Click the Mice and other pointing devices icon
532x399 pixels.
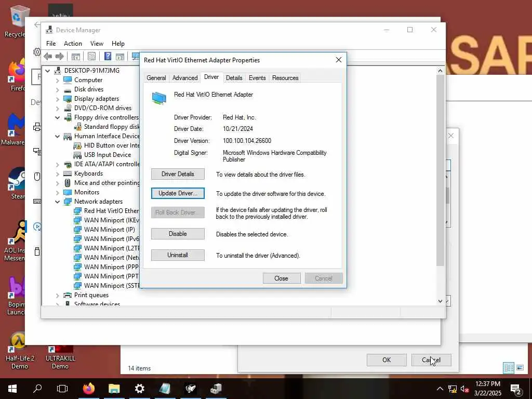pos(68,183)
